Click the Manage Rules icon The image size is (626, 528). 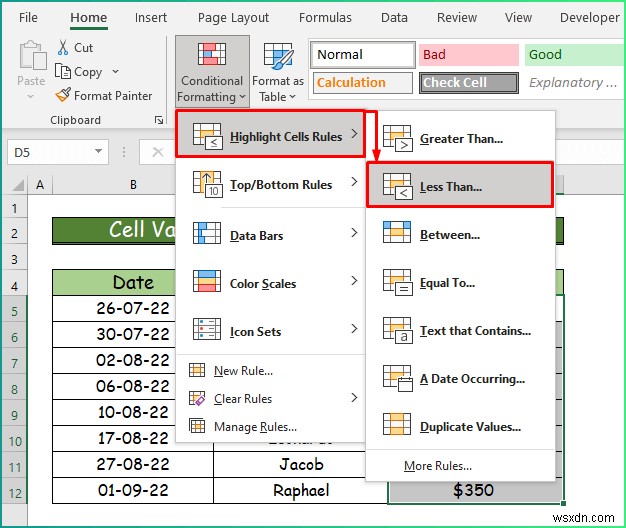(197, 426)
